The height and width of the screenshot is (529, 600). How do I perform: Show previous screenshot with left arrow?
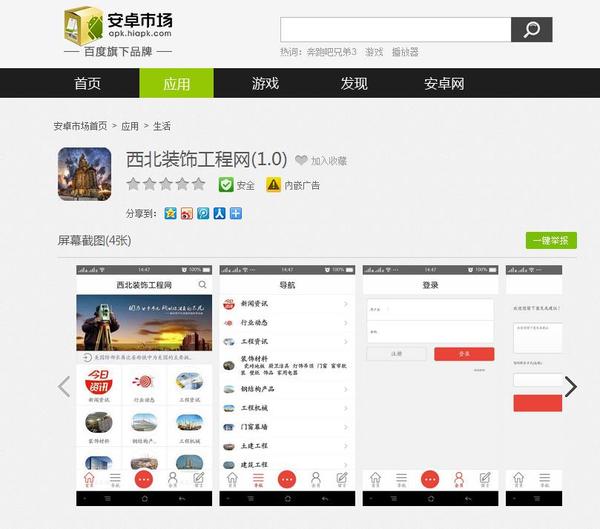[64, 386]
